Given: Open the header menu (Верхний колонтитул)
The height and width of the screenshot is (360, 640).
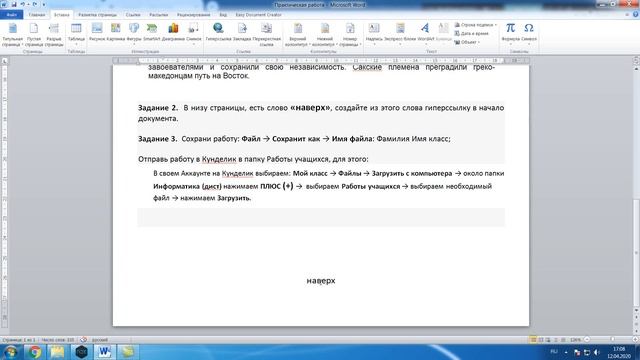Looking at the screenshot, I should tap(298, 35).
